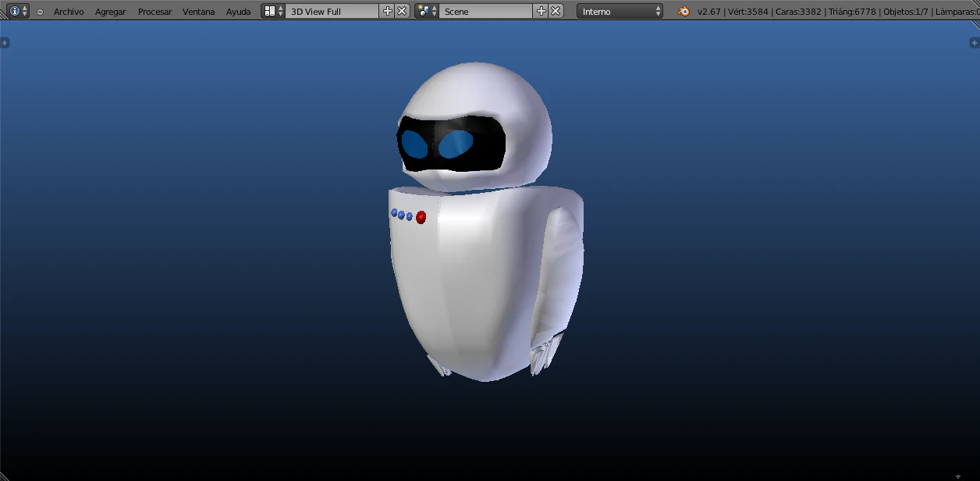Expand the collapsed panel via bottom-right arrow
980x481 pixels.
(958, 476)
